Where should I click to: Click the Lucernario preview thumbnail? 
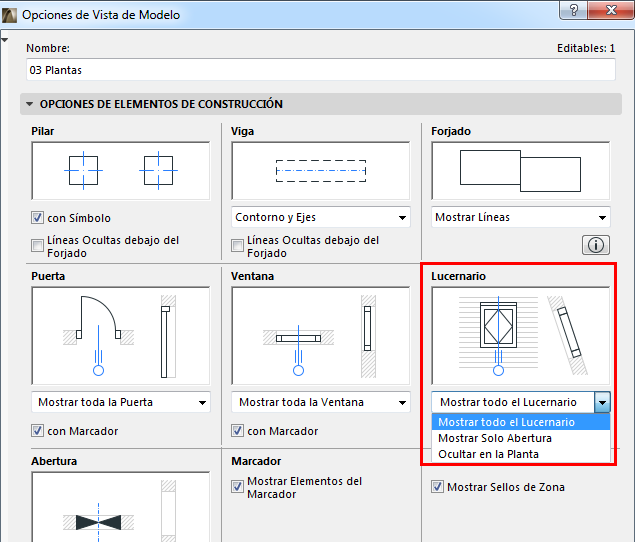pyautogui.click(x=521, y=336)
